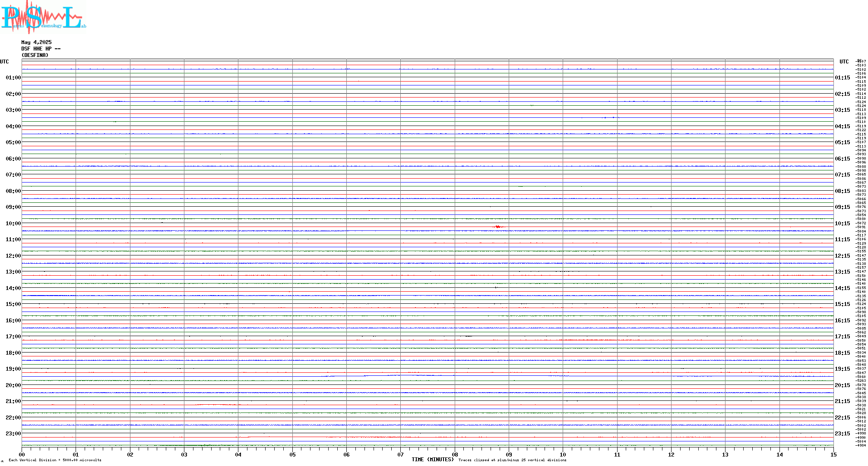868x466 pixels.
Task: Click the 23:15 time label
Action: (843, 434)
